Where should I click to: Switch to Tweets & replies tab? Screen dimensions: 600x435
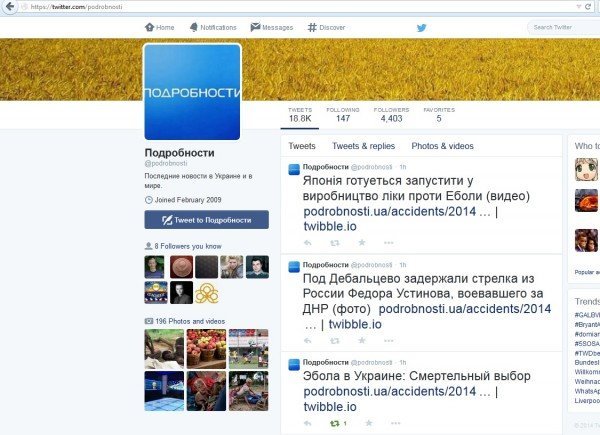pos(364,146)
